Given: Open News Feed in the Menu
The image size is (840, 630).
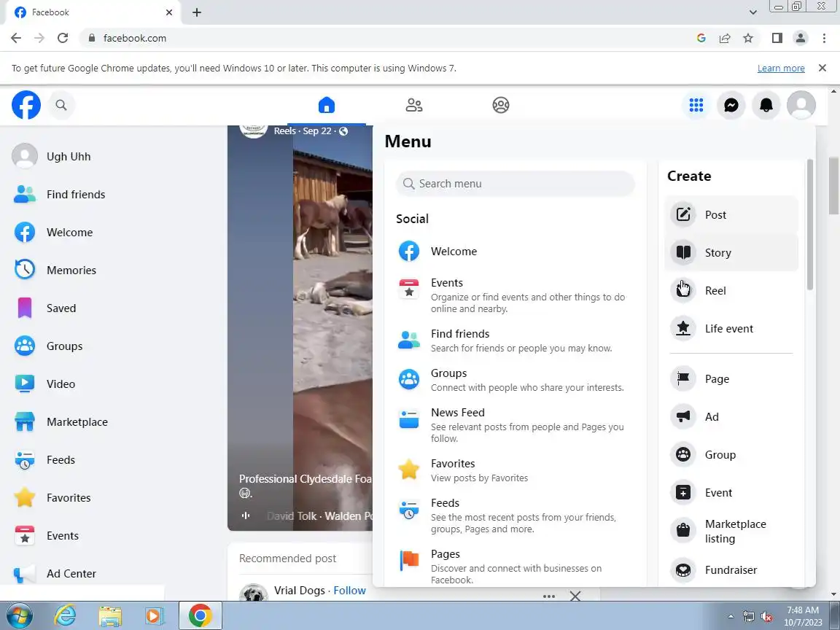Looking at the screenshot, I should tap(515, 425).
